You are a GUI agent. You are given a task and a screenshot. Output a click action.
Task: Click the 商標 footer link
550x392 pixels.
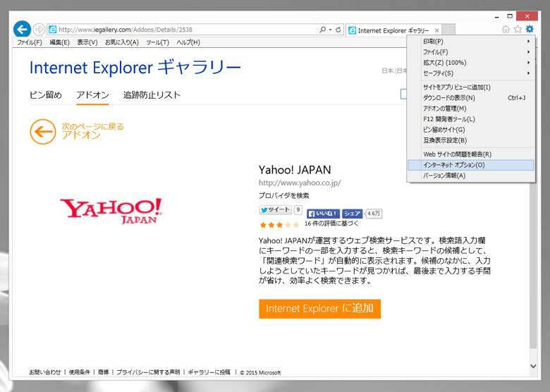pos(103,372)
